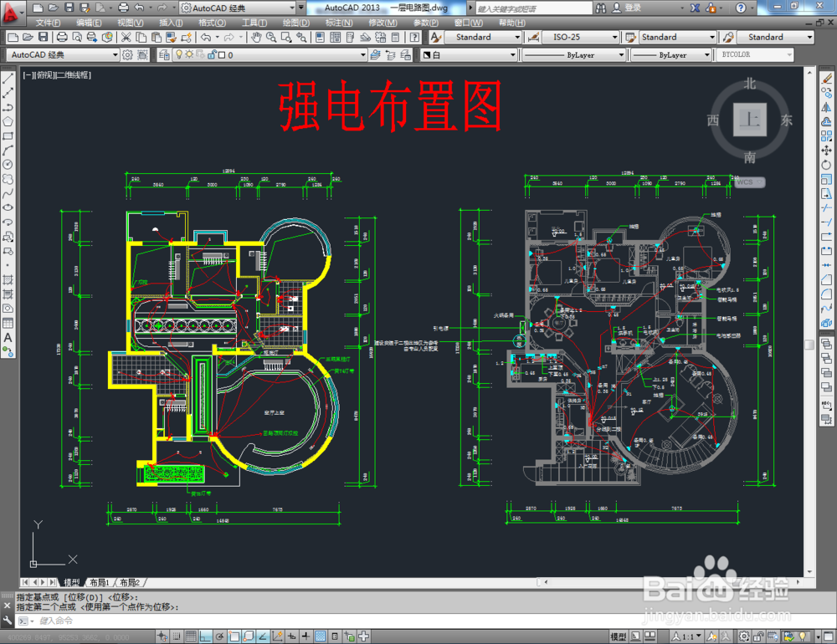
Task: Click the WCS label under the ViewCube
Action: point(749,182)
